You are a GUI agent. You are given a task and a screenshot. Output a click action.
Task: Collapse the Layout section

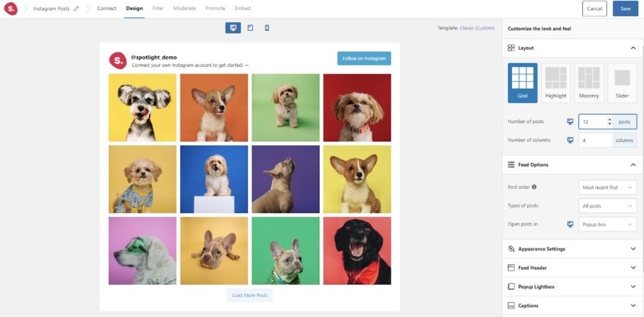[x=633, y=48]
